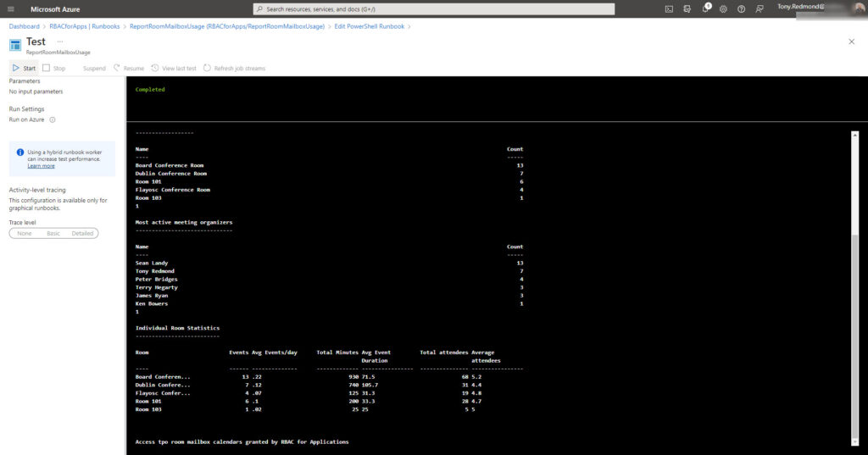Open the ReportRoomMailboxUsage breadcrumb link
Viewport: 868px width, 455px height.
coord(227,26)
